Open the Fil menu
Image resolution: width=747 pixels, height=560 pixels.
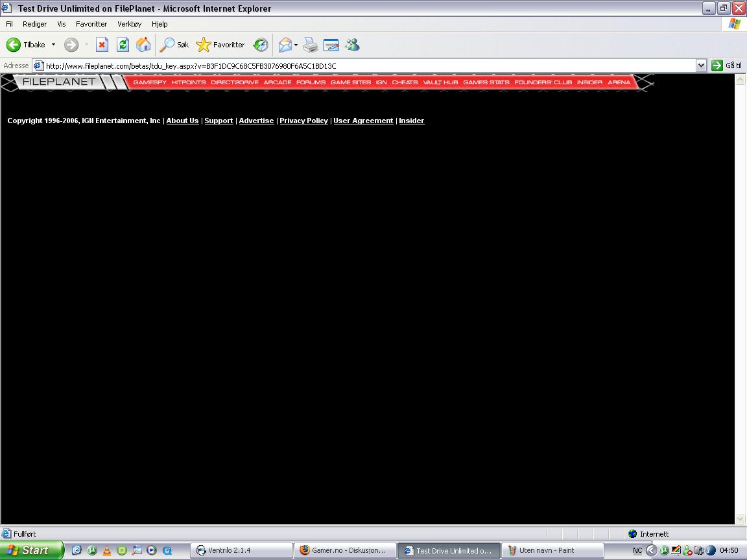click(x=9, y=24)
